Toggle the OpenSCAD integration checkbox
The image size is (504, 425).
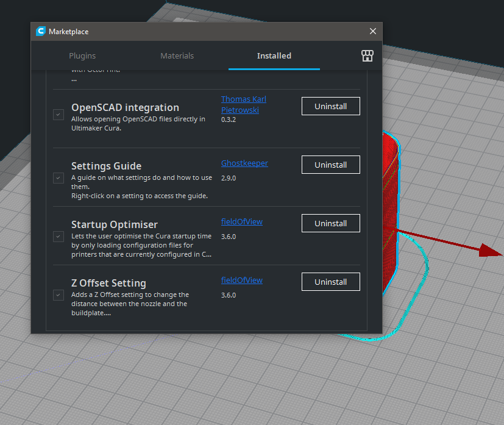[59, 115]
